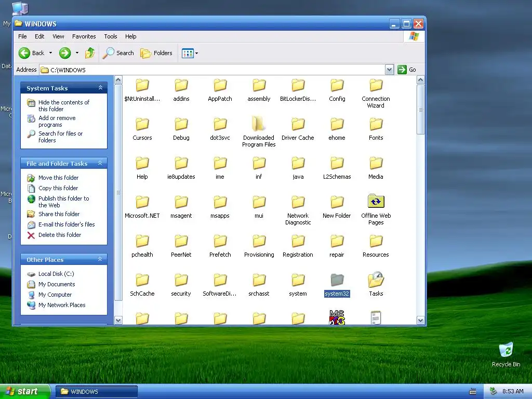The height and width of the screenshot is (399, 532).
Task: Click the WINDOWS taskbar button
Action: coord(96,392)
